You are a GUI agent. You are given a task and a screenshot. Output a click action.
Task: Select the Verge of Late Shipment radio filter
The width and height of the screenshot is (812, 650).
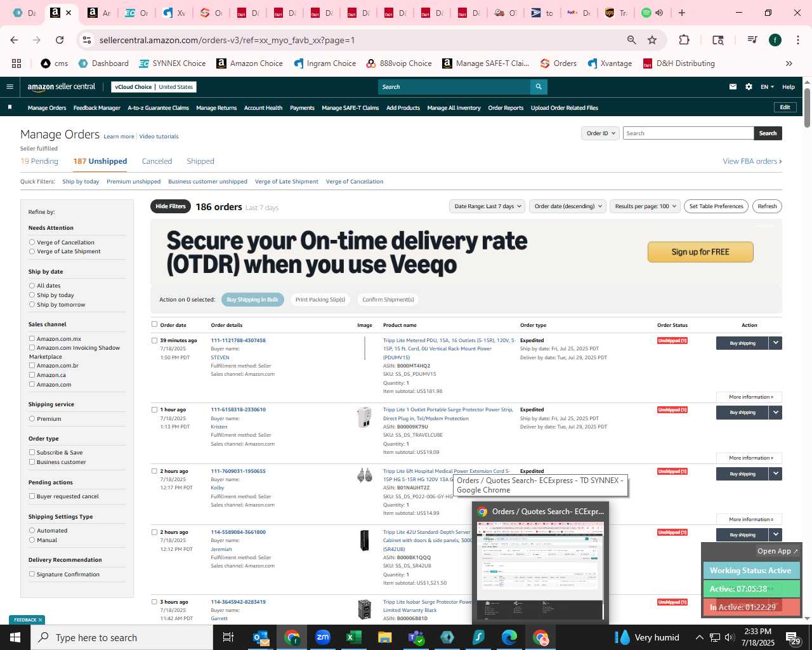pyautogui.click(x=32, y=251)
